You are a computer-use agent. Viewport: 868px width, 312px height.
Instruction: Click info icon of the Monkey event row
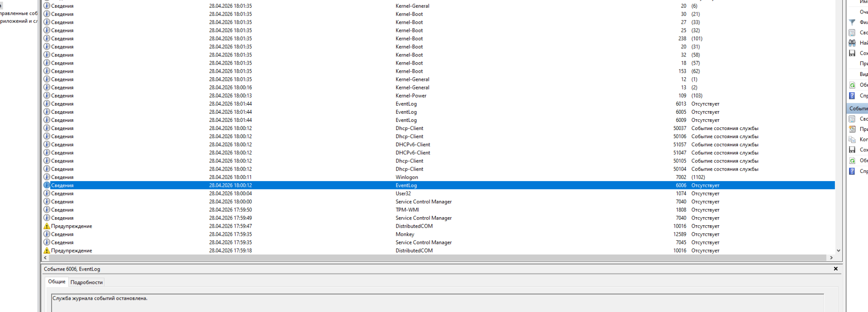click(47, 234)
